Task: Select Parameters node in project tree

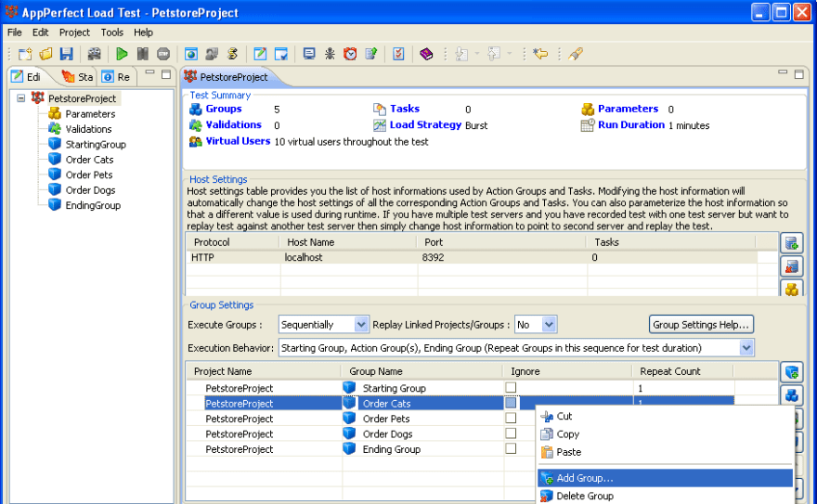Action: pyautogui.click(x=90, y=113)
